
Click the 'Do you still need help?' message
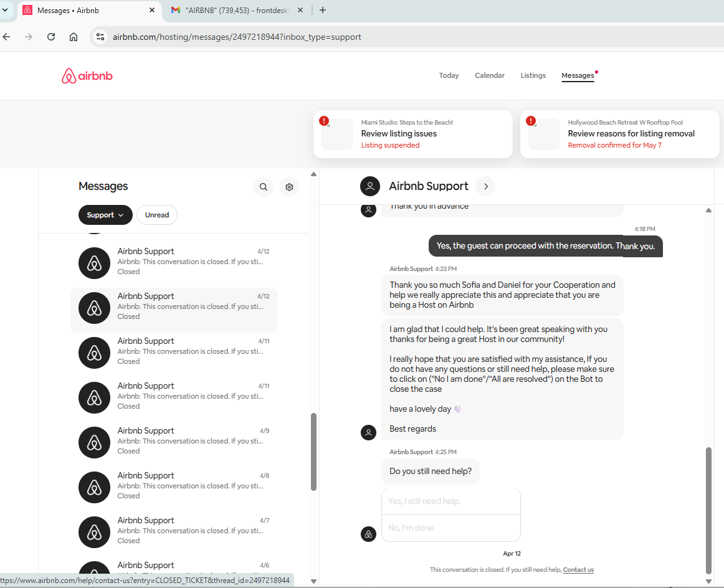(431, 472)
